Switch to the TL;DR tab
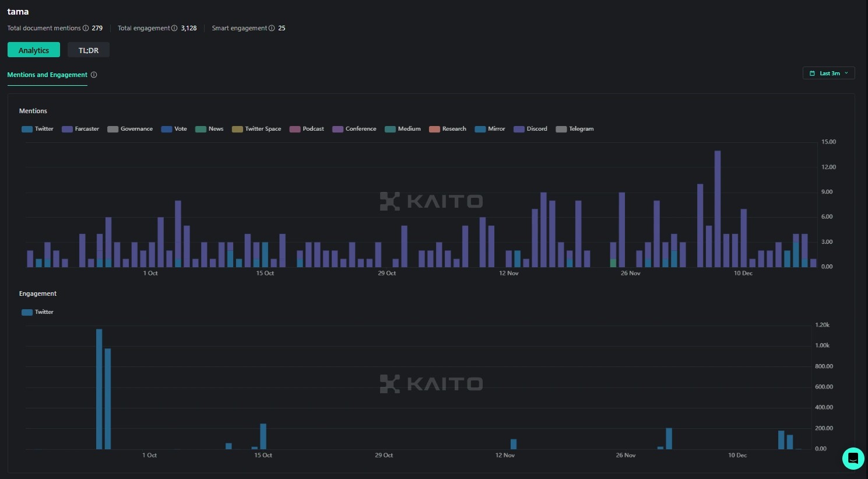Viewport: 868px width, 479px height. pos(89,50)
